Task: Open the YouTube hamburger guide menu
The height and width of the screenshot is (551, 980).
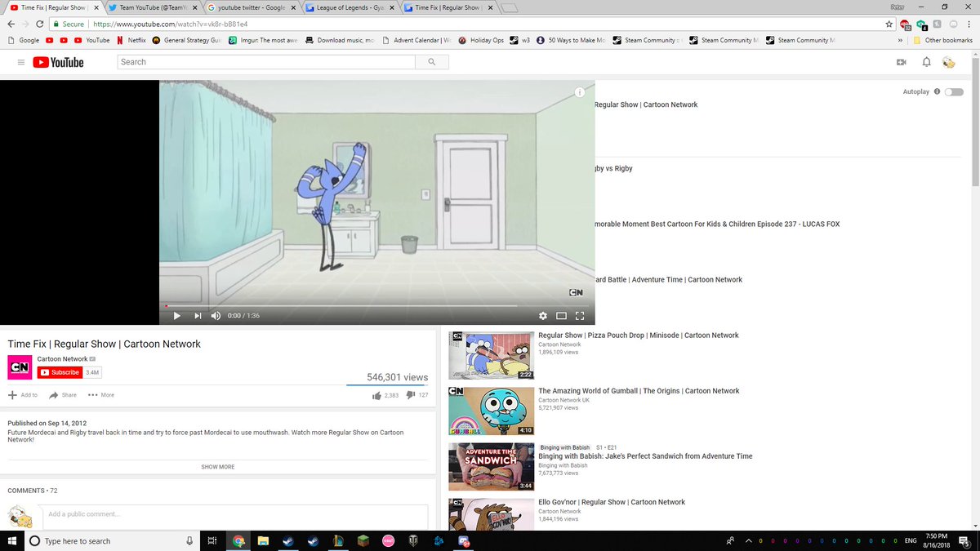Action: click(21, 62)
